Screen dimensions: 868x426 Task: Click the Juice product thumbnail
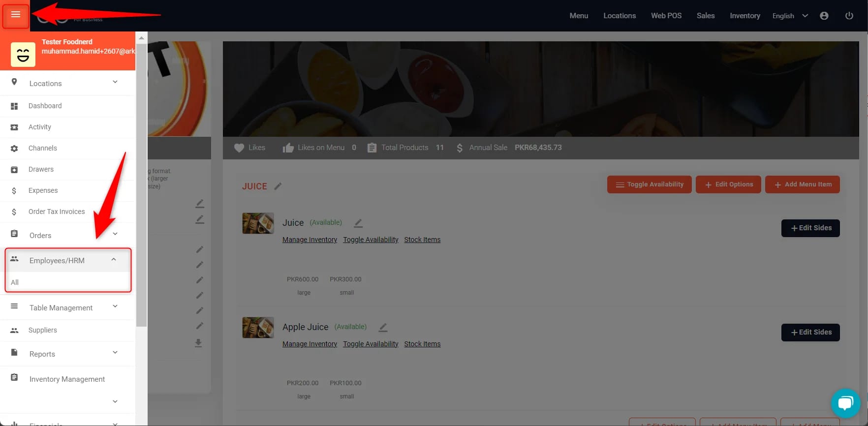pyautogui.click(x=258, y=223)
